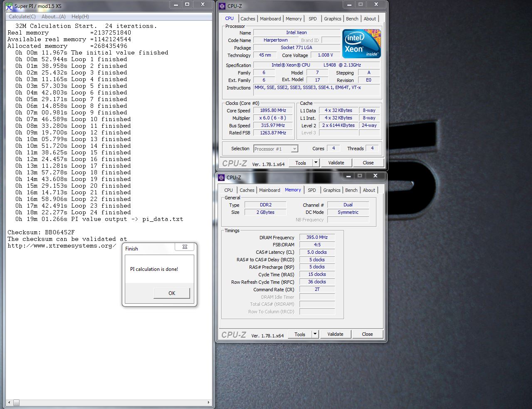532x409 pixels.
Task: Click Close button in bottom CPU-Z window
Action: coord(367,334)
